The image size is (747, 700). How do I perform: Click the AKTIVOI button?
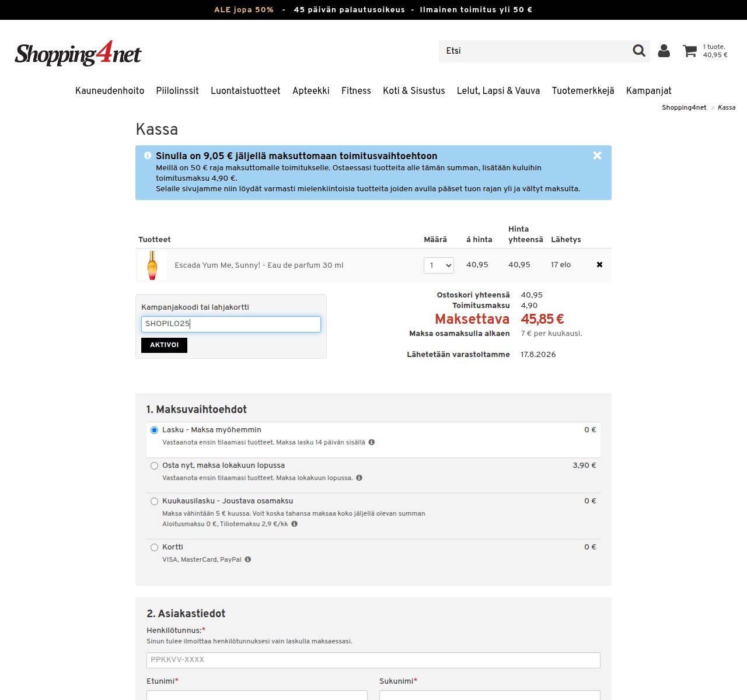(x=164, y=345)
